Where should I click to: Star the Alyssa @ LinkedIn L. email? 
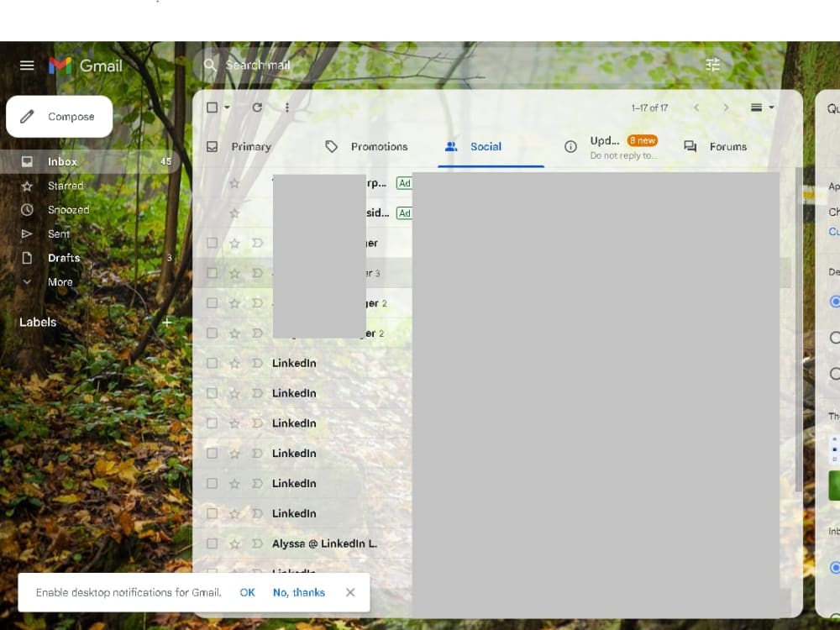pyautogui.click(x=234, y=543)
